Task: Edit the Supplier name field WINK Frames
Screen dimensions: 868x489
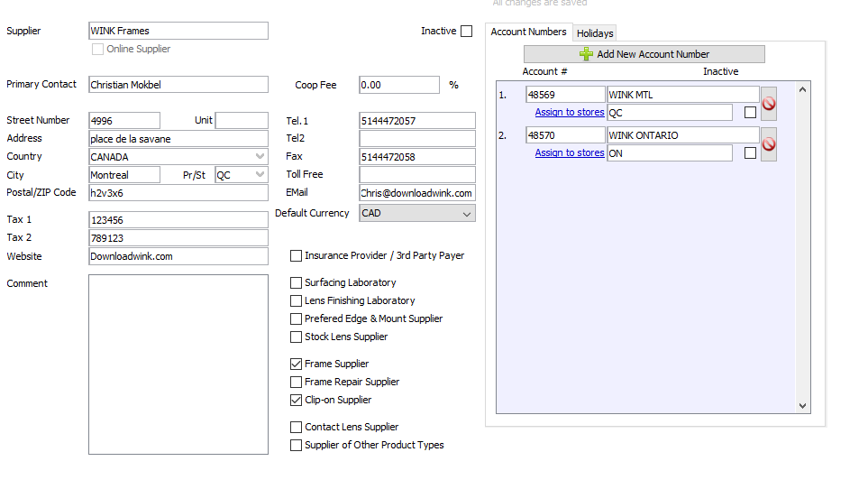Action: [178, 31]
